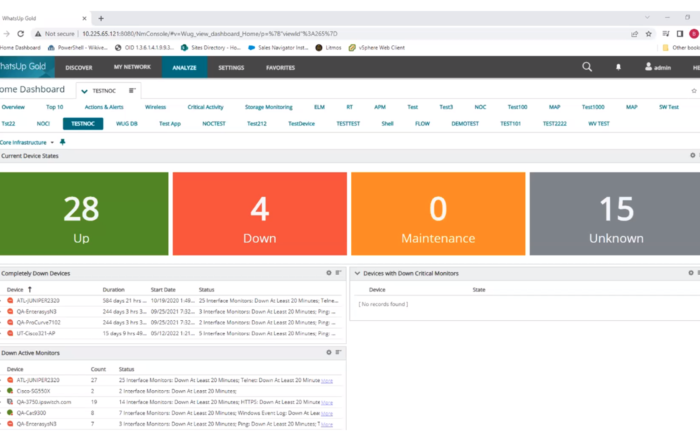Open DISCOVER menu
Image resolution: width=700 pixels, height=441 pixels.
(x=79, y=68)
